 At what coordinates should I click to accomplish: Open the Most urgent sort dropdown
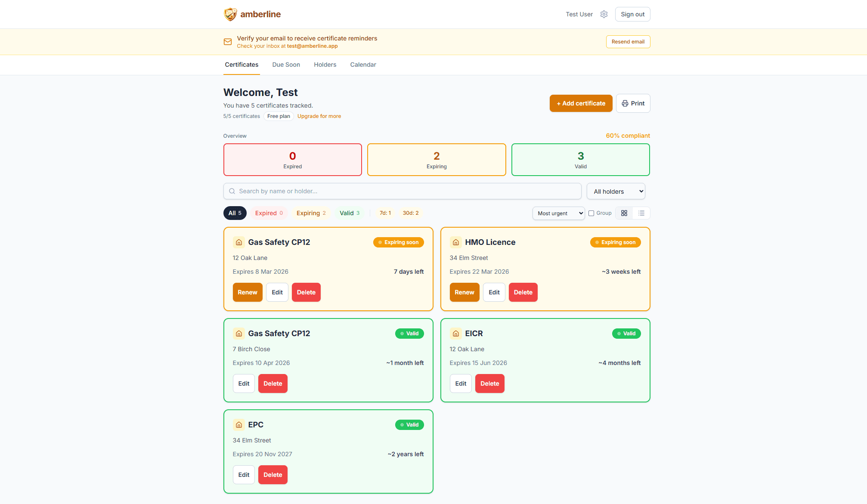(558, 213)
